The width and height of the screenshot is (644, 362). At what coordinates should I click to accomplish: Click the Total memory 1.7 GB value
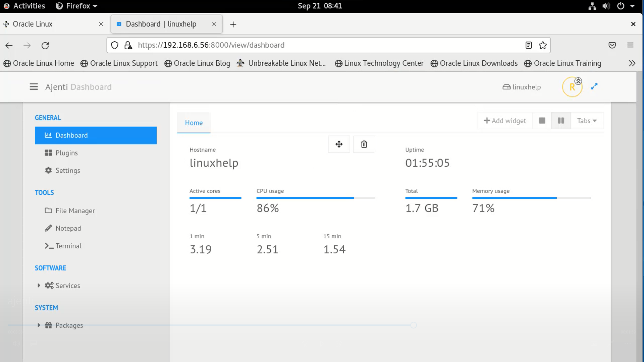coord(422,208)
